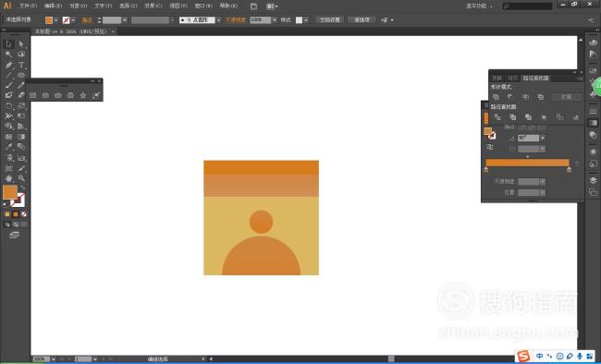
Task: Open arrange documents dropdown in menu bar
Action: click(x=272, y=6)
